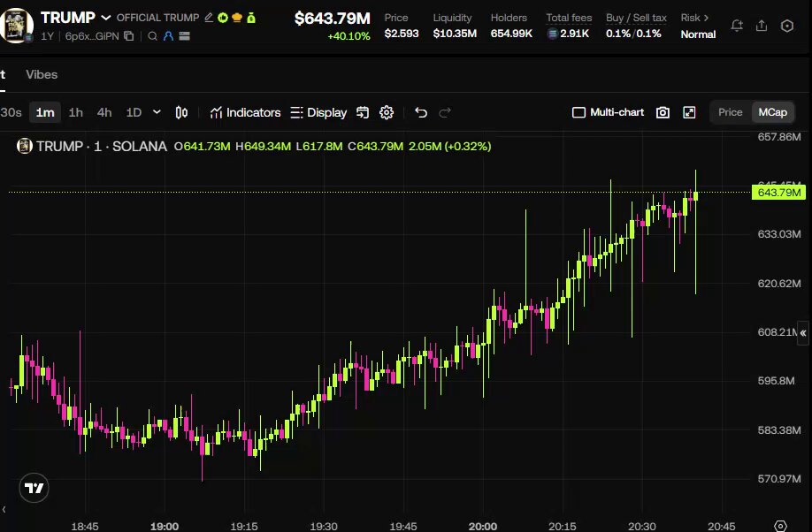Click the left arrow at the chart bottom-left

pos(4,510)
